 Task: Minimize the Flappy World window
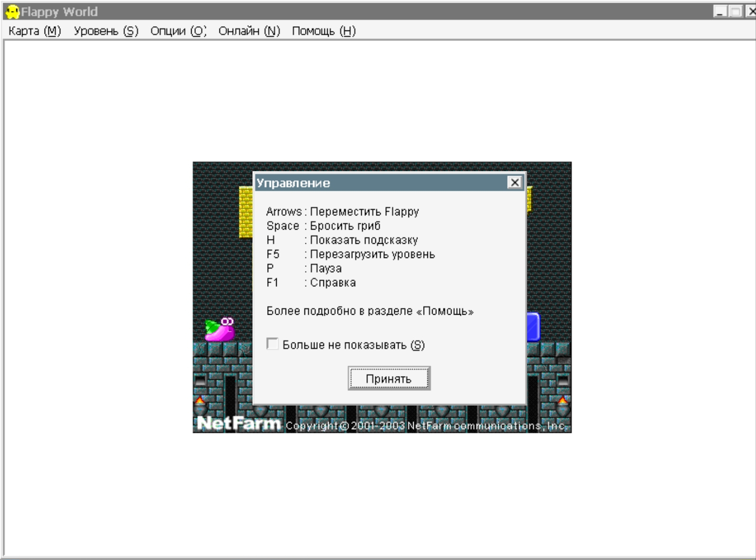tap(720, 12)
